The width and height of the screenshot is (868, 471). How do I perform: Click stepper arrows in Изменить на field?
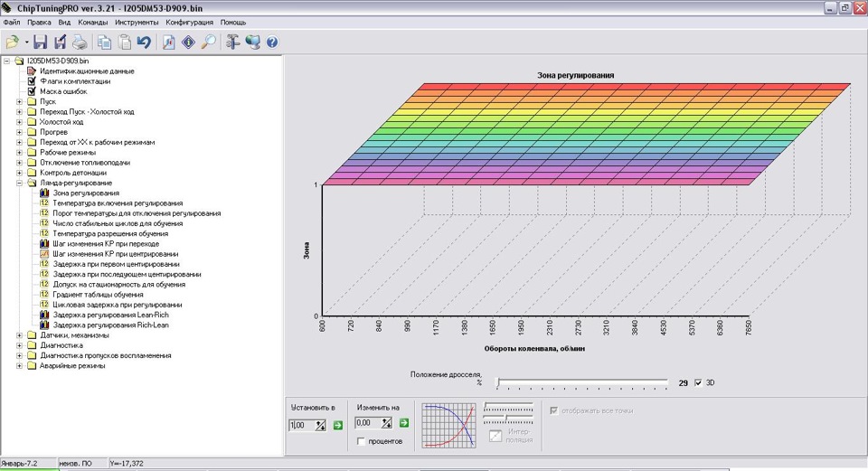[386, 423]
